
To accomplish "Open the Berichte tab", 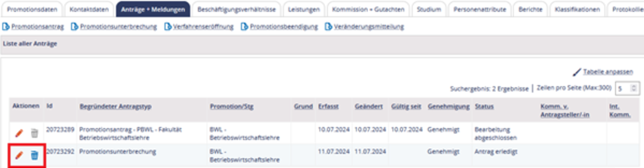I will click(531, 9).
